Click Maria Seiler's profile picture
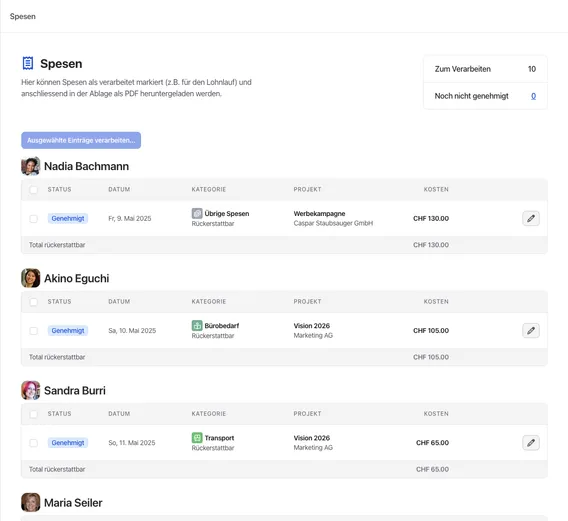This screenshot has width=568, height=521. [x=30, y=502]
